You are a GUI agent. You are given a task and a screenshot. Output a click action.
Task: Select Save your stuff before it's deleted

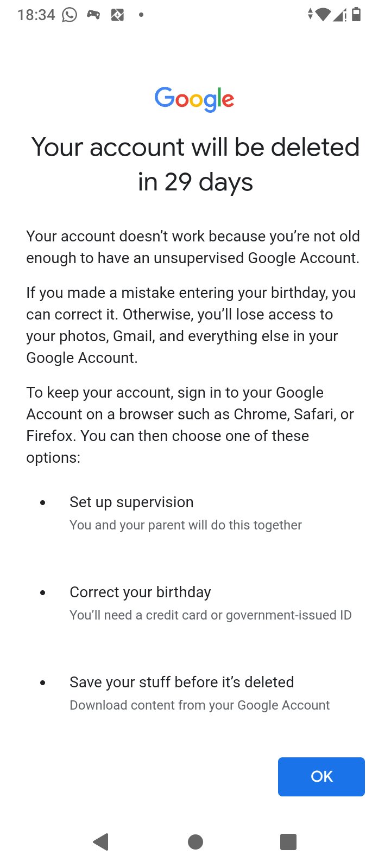(181, 682)
